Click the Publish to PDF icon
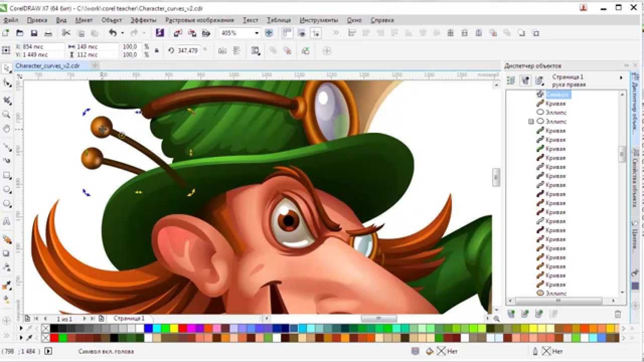 click(x=206, y=33)
